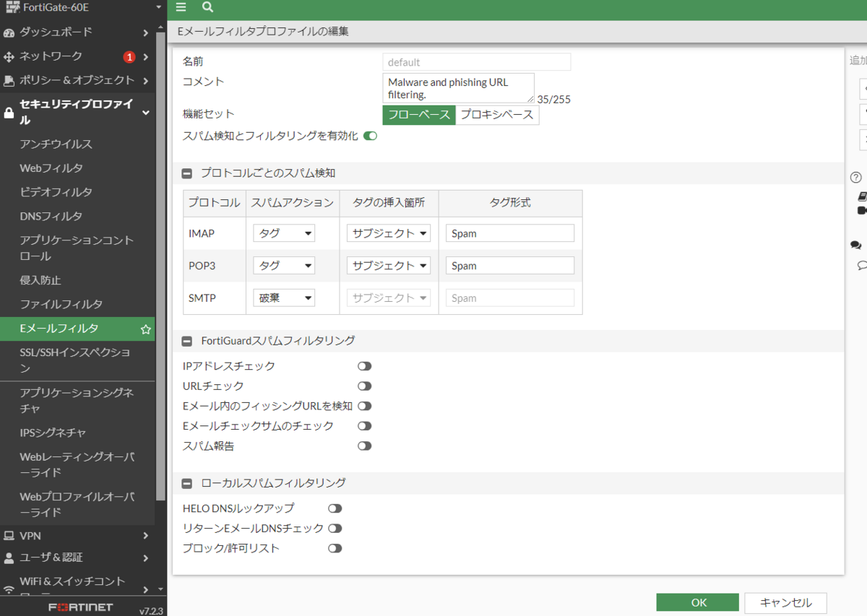Switch to プロキシベース feature set

(498, 114)
